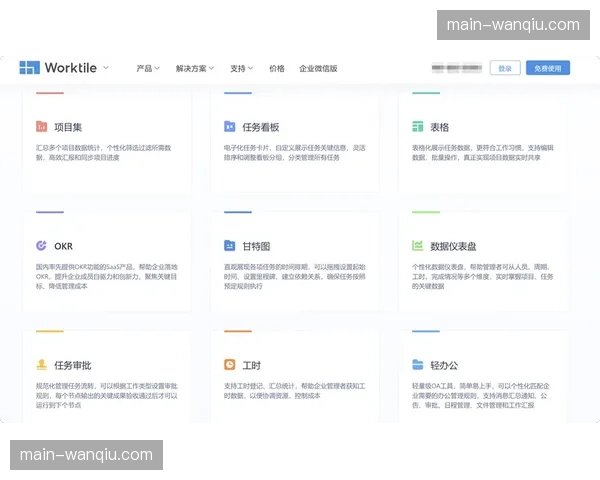Click the blue 甘特图 icon

click(x=230, y=245)
